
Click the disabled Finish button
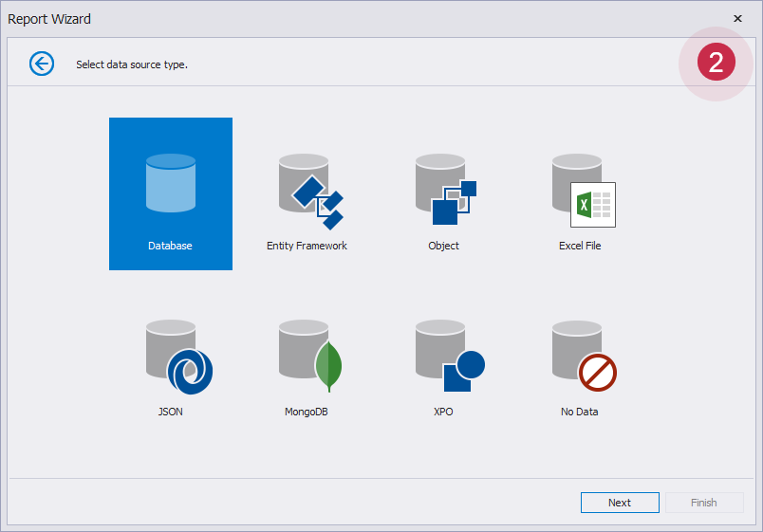[x=704, y=503]
